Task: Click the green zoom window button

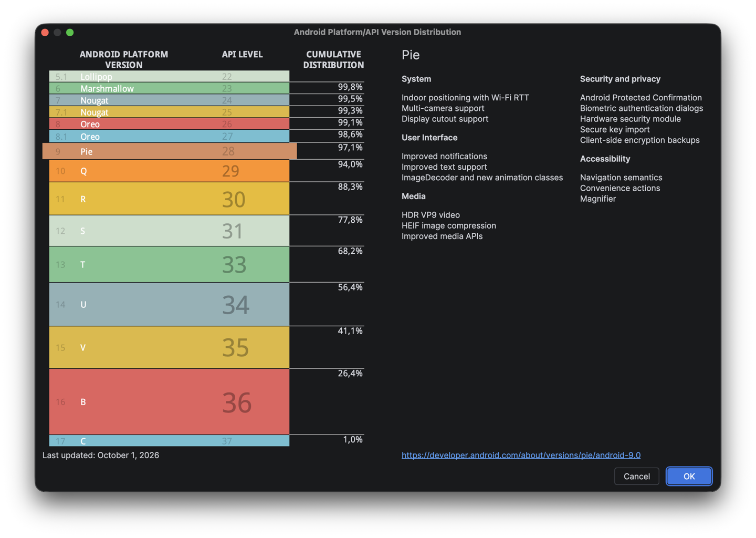Action: click(70, 32)
